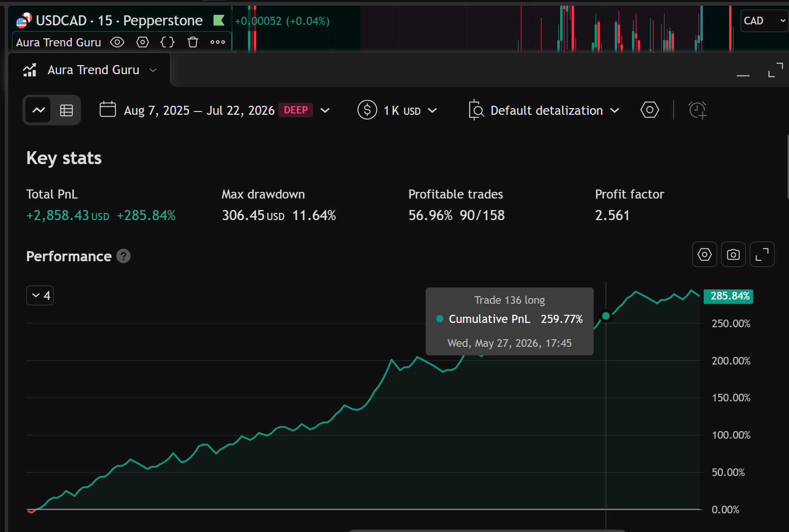Click the DEEP backtesting badge
The width and height of the screenshot is (789, 532).
[296, 110]
